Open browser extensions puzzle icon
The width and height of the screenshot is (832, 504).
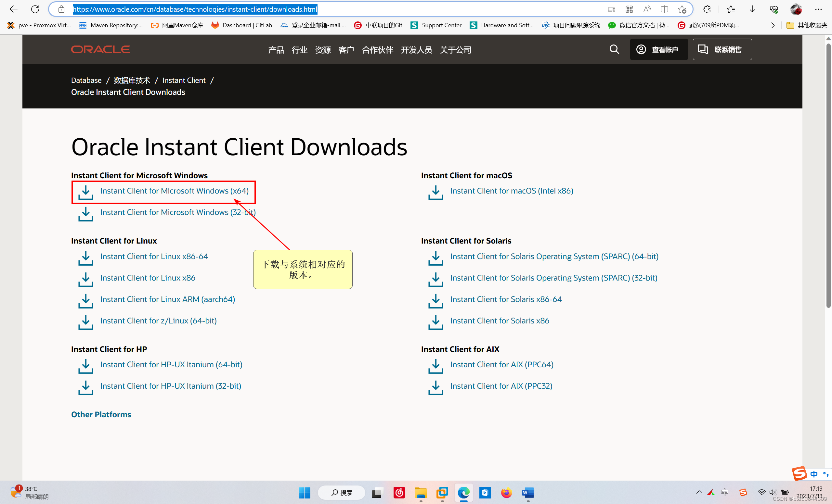click(x=707, y=9)
